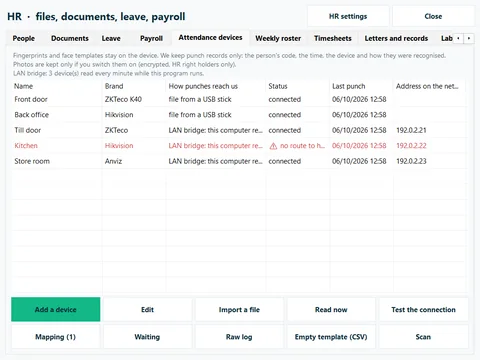Sort by the Brand column header

(x=134, y=86)
